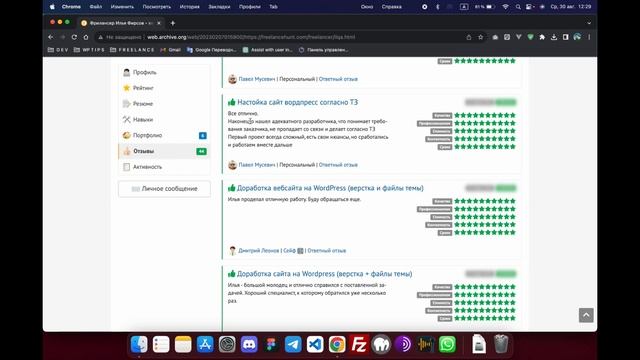This screenshot has width=640, height=360.
Task: Launch Figma from the dock
Action: (271, 344)
